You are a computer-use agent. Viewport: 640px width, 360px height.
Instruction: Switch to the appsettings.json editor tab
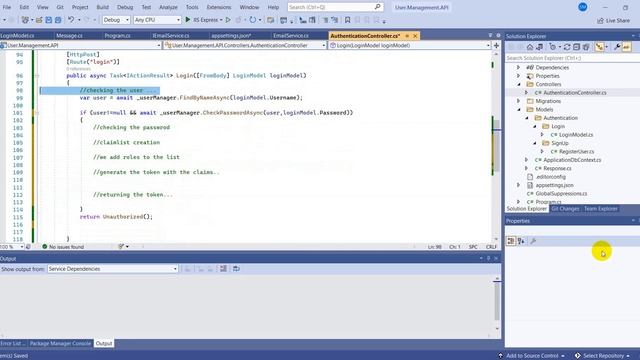[x=231, y=36]
